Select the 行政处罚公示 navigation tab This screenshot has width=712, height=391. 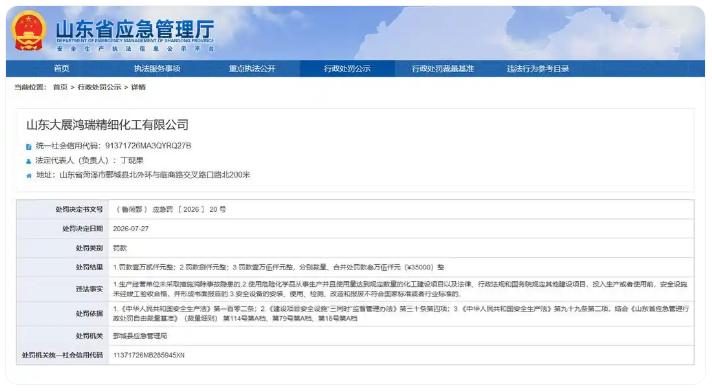pyautogui.click(x=347, y=69)
